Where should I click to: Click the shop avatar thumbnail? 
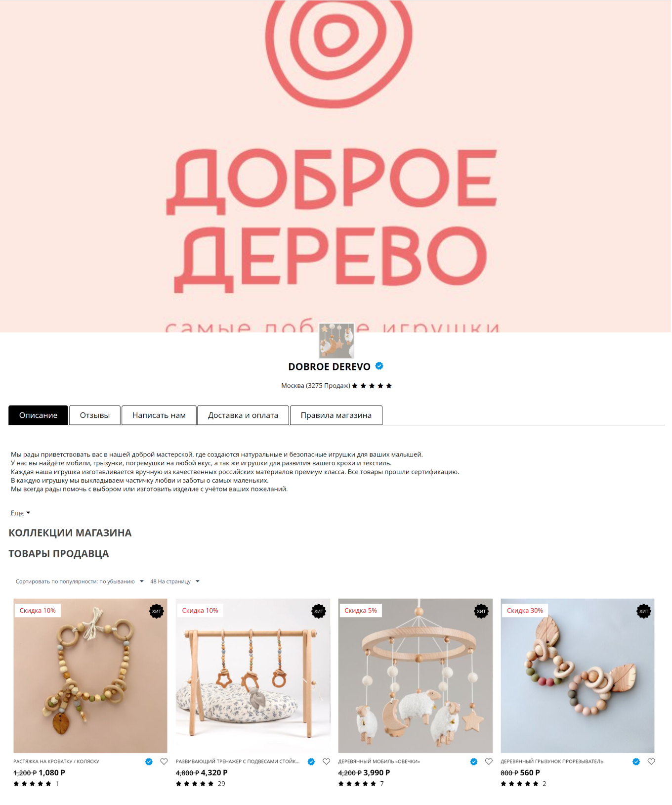point(336,341)
